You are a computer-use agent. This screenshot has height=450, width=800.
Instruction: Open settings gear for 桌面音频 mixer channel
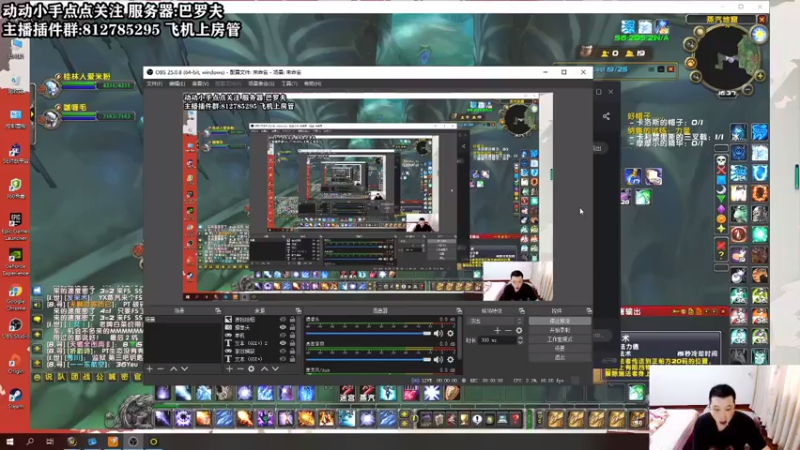(451, 359)
